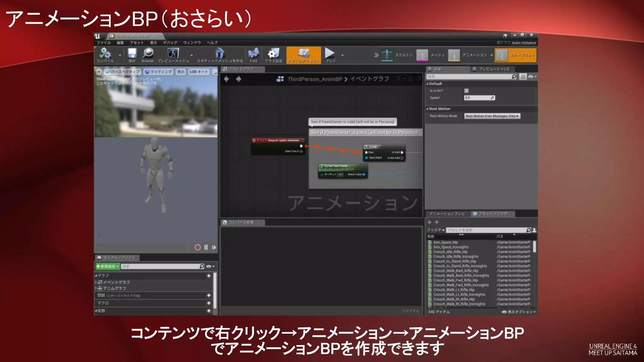Step forward one frame in viewport
This screenshot has width=644, height=362.
click(x=214, y=247)
